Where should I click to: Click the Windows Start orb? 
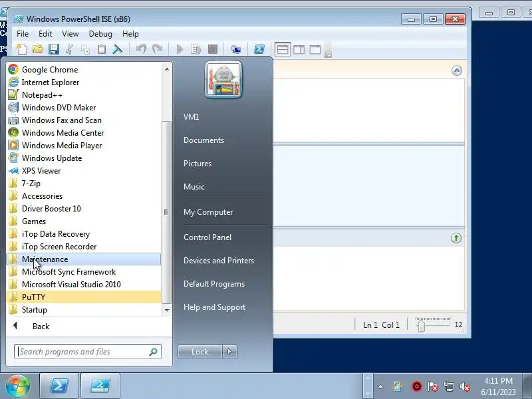point(18,386)
